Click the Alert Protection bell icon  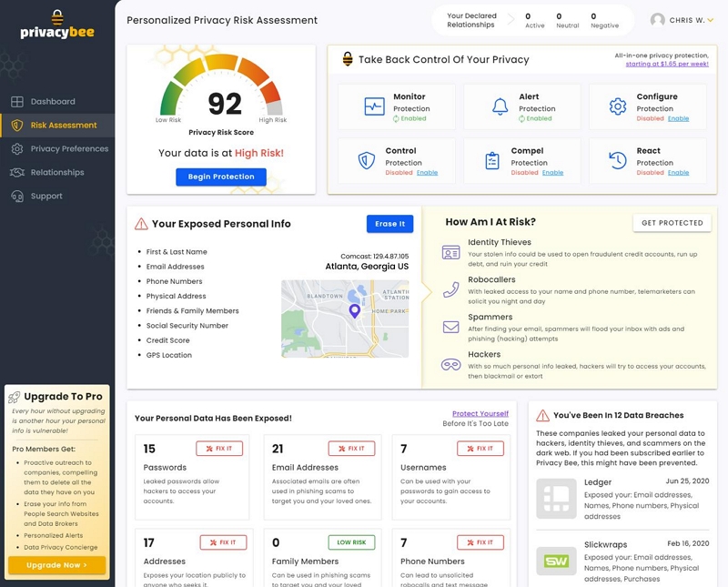coord(500,106)
